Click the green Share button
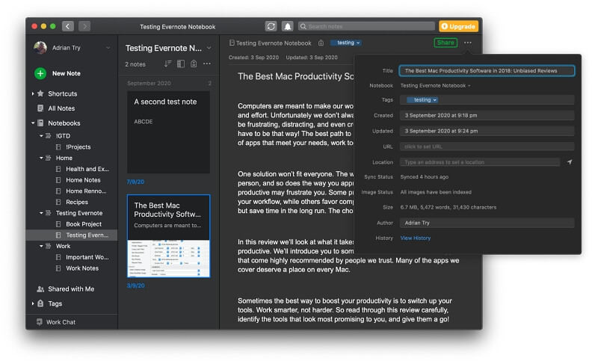This screenshot has width=598, height=364. pos(446,43)
